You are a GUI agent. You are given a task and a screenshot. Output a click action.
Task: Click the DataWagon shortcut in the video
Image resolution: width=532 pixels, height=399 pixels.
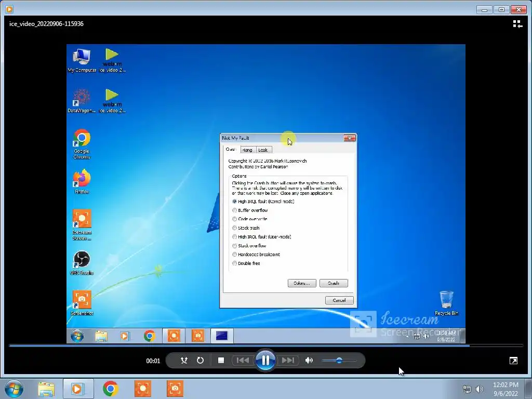(82, 101)
